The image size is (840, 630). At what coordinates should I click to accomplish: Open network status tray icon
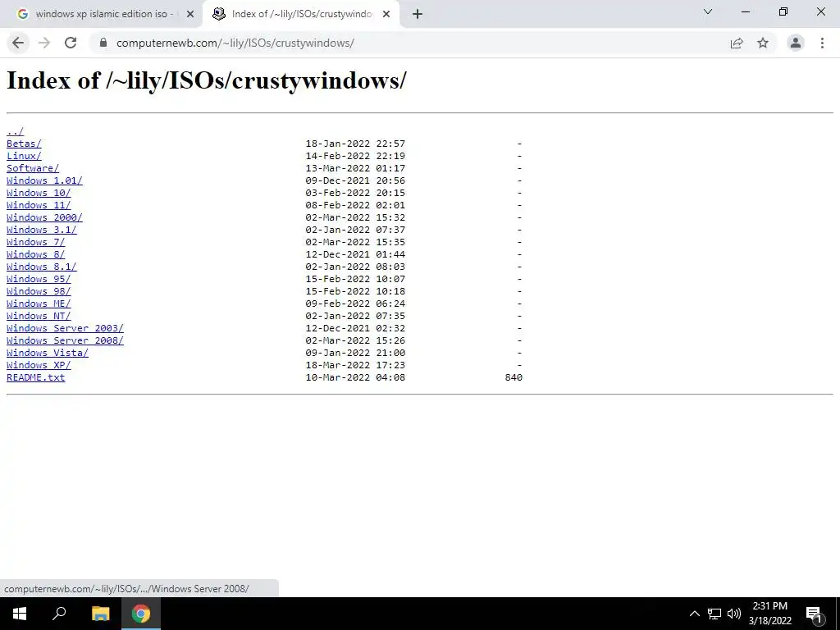click(x=714, y=614)
